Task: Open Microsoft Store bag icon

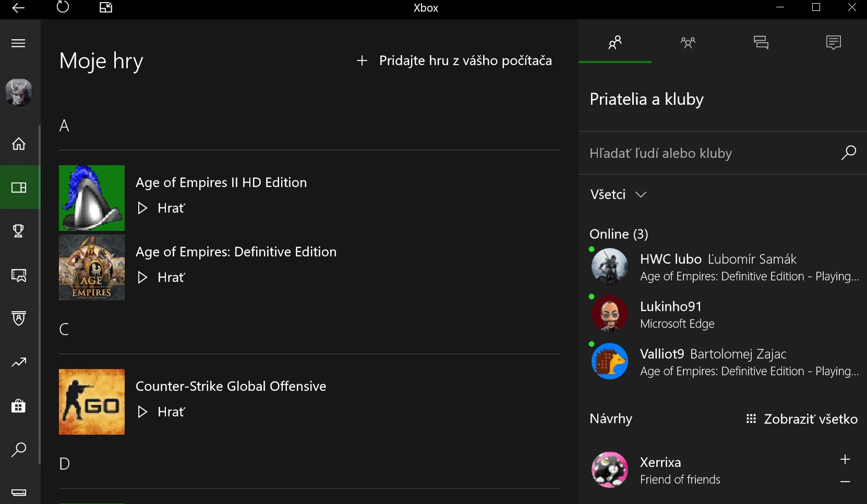Action: pos(19,405)
